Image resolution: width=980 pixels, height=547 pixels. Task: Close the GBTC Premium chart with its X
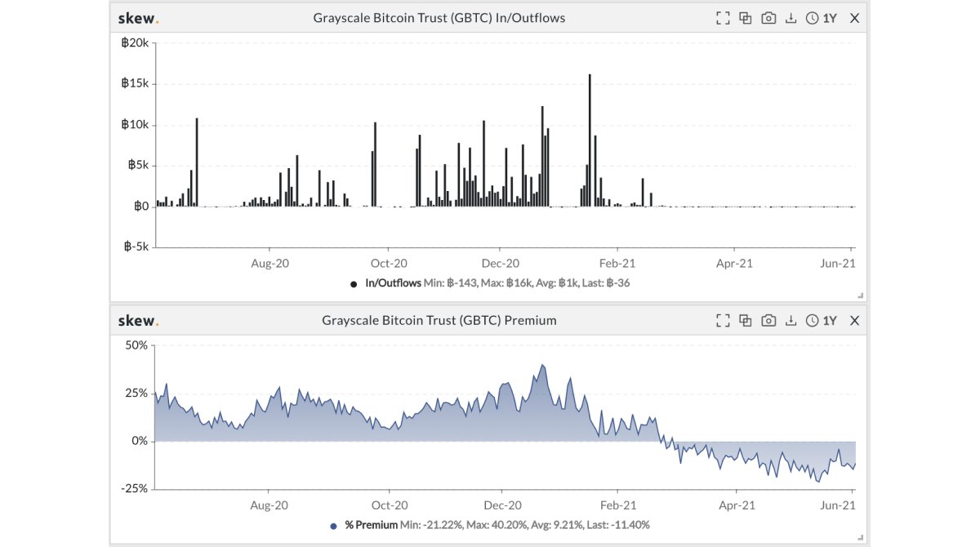pyautogui.click(x=853, y=320)
